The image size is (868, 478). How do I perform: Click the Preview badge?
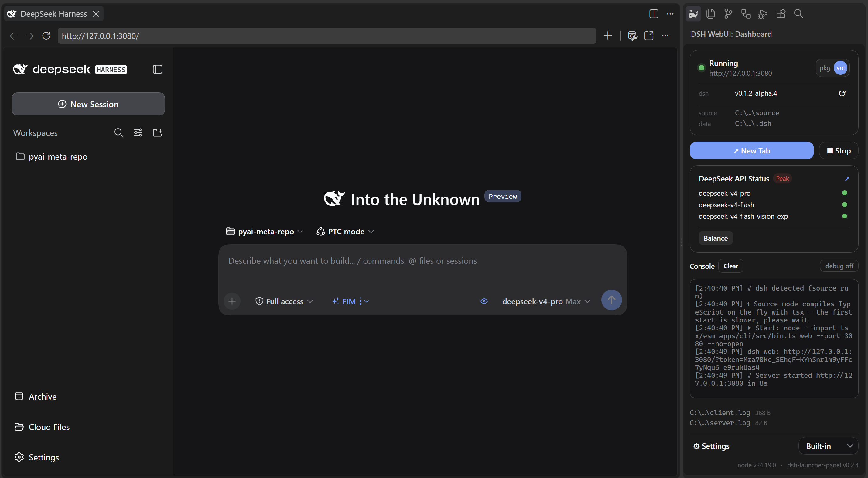tap(502, 196)
